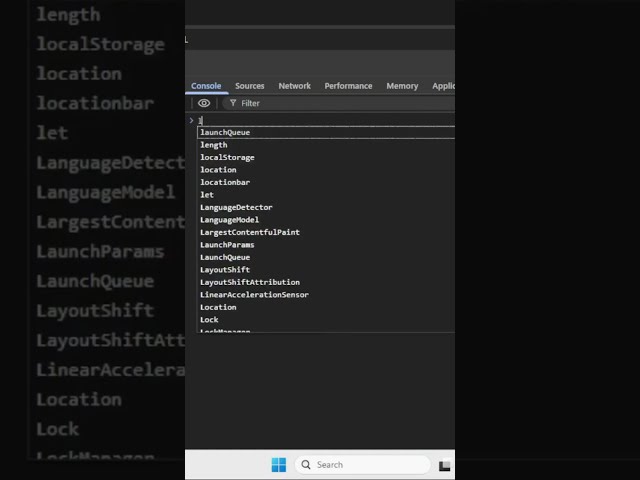
Task: Click the console prompt input line
Action: pyautogui.click(x=327, y=120)
